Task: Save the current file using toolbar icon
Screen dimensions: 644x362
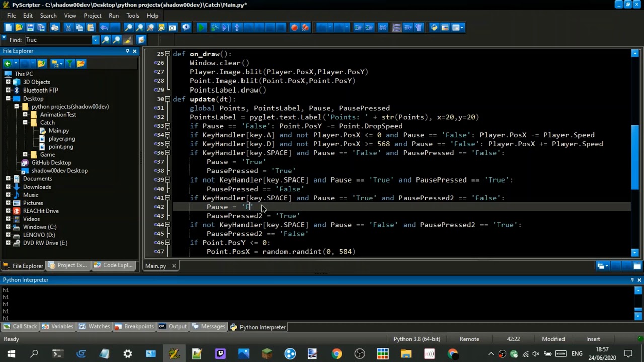Action: coord(30,27)
